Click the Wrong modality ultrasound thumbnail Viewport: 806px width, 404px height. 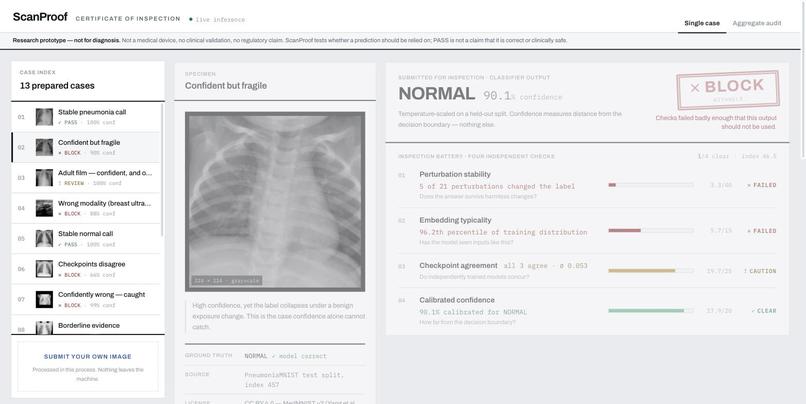click(x=44, y=208)
